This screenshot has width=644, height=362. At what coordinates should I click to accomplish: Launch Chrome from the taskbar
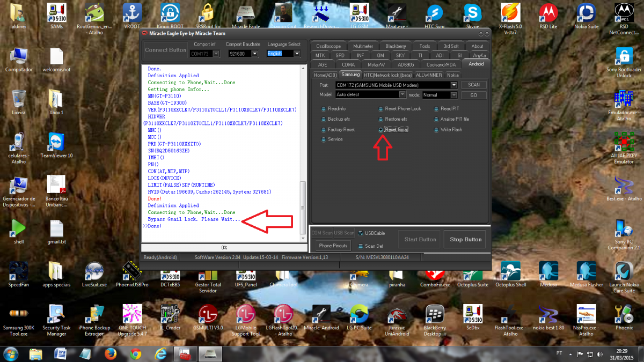coord(135,353)
